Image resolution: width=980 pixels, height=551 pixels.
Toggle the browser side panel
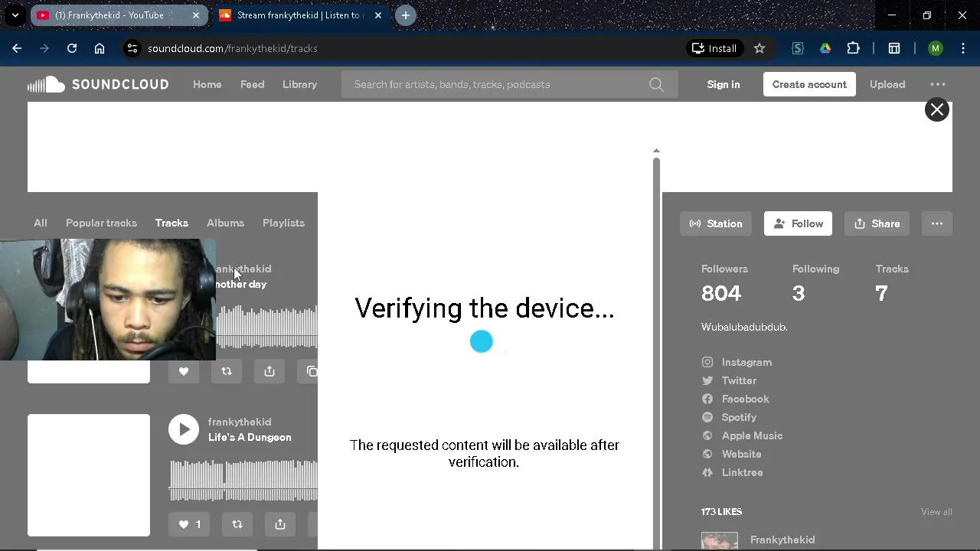[x=893, y=48]
